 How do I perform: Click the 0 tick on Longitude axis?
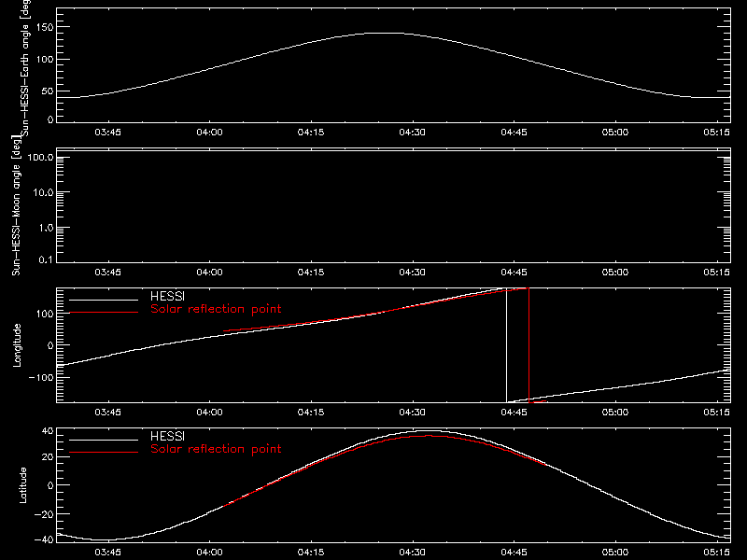pyautogui.click(x=50, y=345)
